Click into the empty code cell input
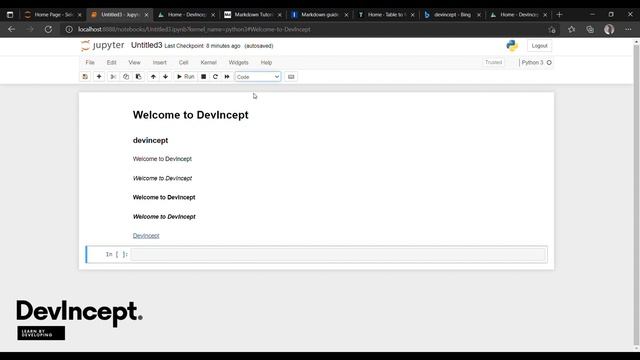Screen dimensions: 640x360 pos(338,254)
